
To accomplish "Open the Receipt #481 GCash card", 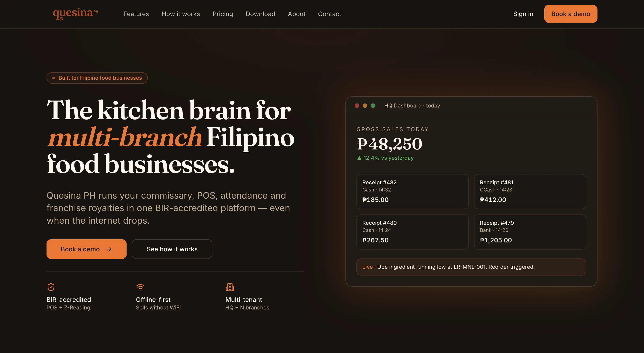I will [530, 192].
